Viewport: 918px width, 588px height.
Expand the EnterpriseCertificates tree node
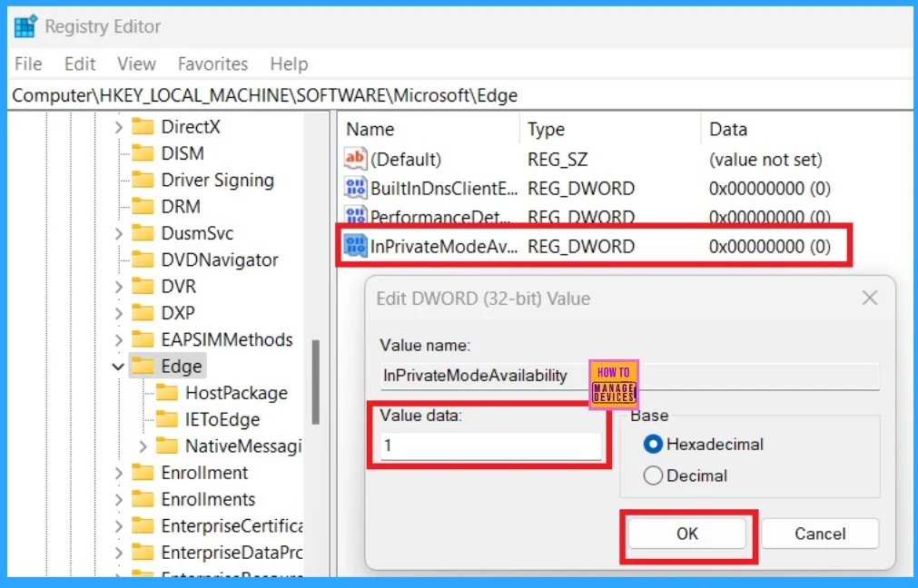tap(118, 526)
